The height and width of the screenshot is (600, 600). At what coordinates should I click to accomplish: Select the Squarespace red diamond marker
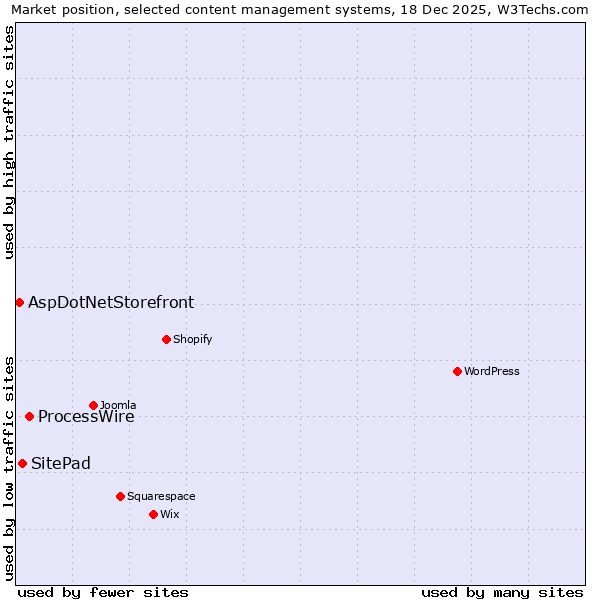120,496
